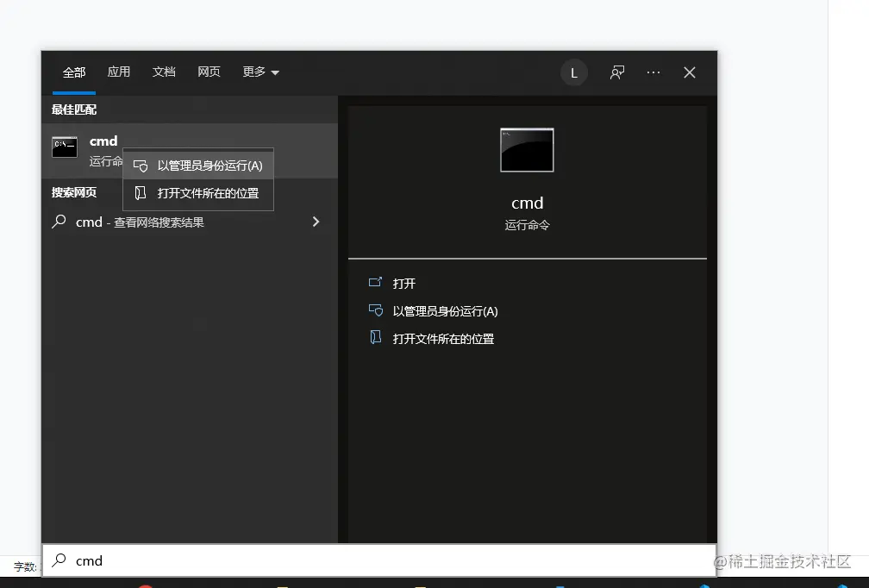The image size is (869, 588).
Task: Click the shield icon in context menu
Action: [x=141, y=166]
